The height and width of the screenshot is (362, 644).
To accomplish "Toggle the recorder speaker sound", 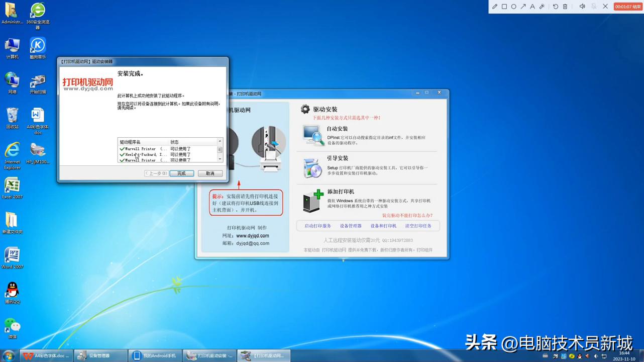I will click(x=582, y=7).
